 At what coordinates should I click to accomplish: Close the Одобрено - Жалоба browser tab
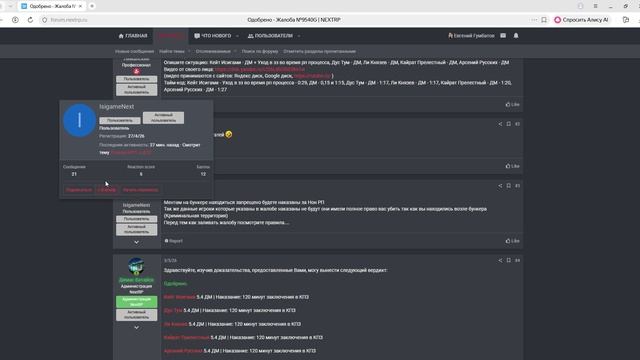click(x=80, y=6)
